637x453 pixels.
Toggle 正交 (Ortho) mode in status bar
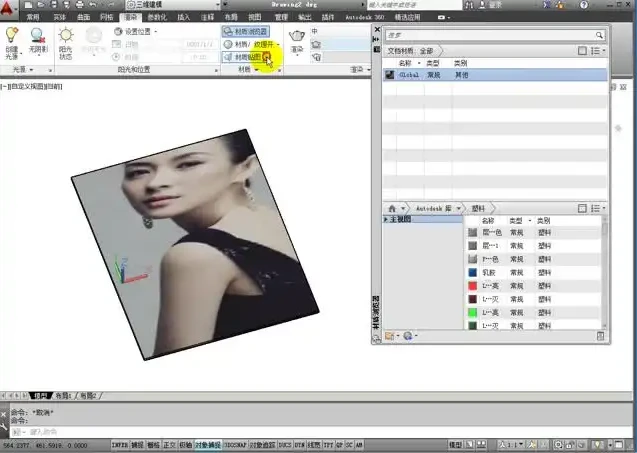pos(169,443)
